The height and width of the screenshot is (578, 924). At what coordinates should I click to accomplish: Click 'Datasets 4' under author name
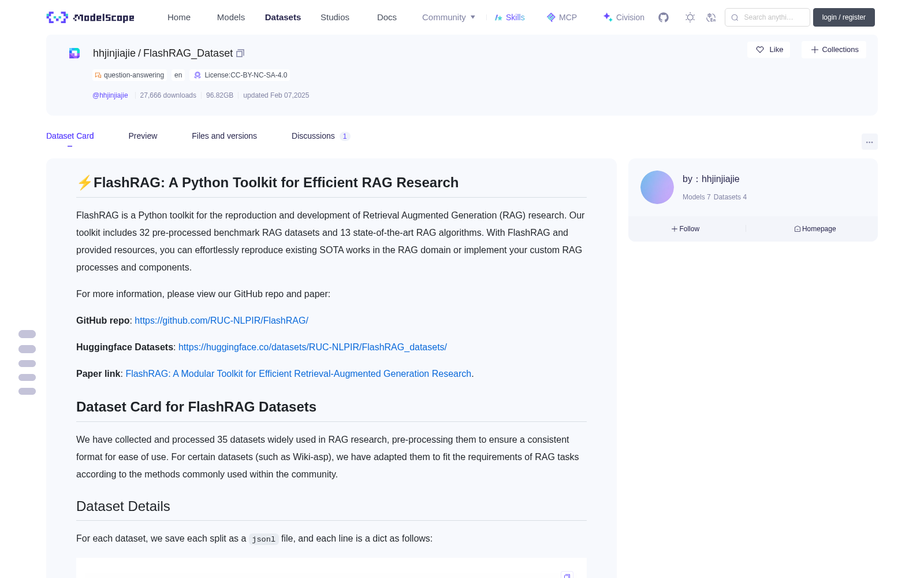tap(730, 197)
